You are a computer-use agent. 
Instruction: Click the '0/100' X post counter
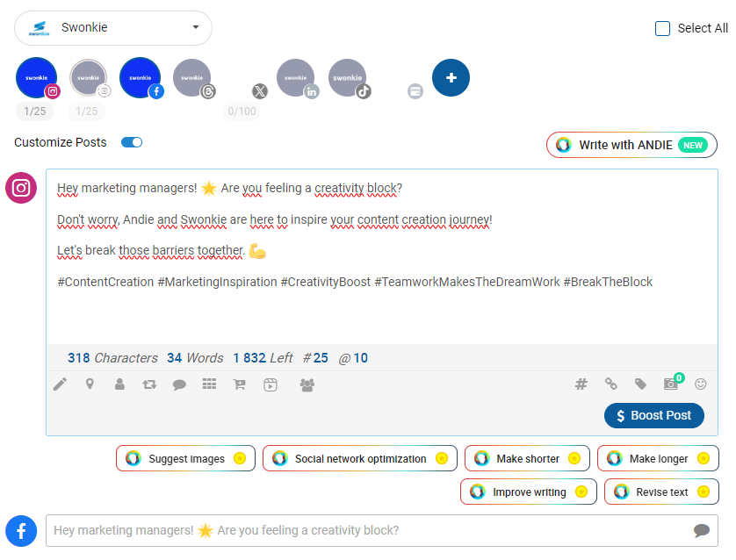click(x=242, y=111)
